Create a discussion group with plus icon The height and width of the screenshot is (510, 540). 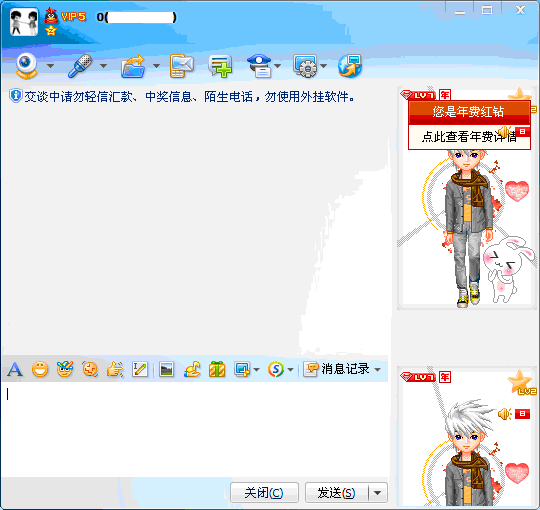[220, 66]
